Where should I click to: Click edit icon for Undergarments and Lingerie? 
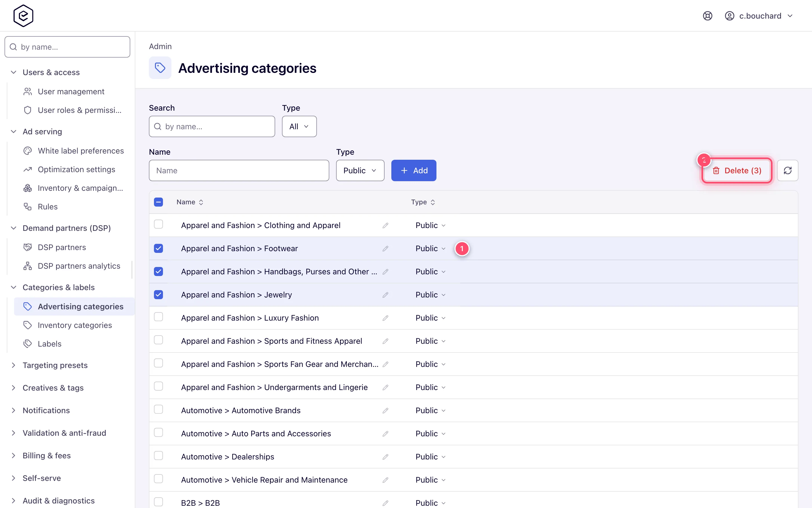[385, 387]
